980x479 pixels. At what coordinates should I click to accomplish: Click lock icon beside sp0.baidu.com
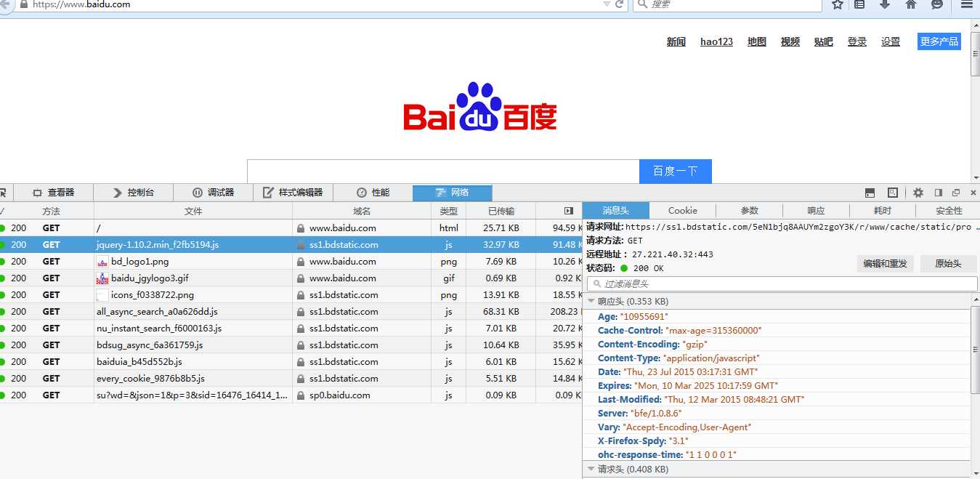[300, 395]
